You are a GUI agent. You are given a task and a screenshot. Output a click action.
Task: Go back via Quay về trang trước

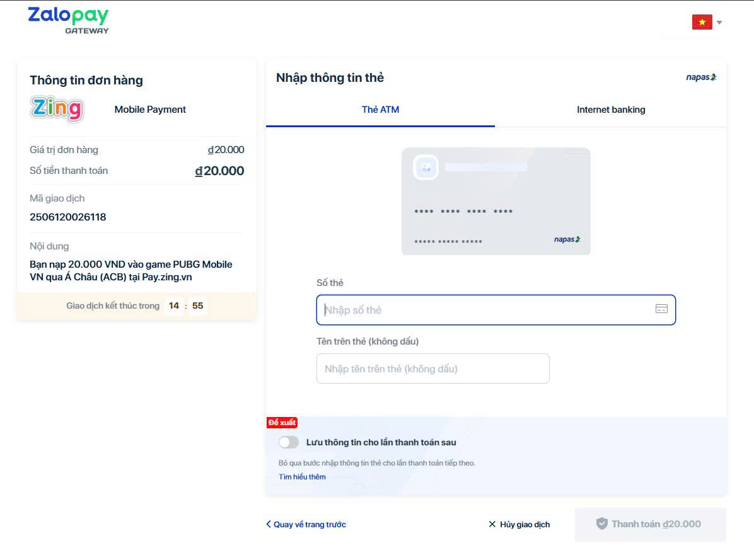click(x=306, y=524)
